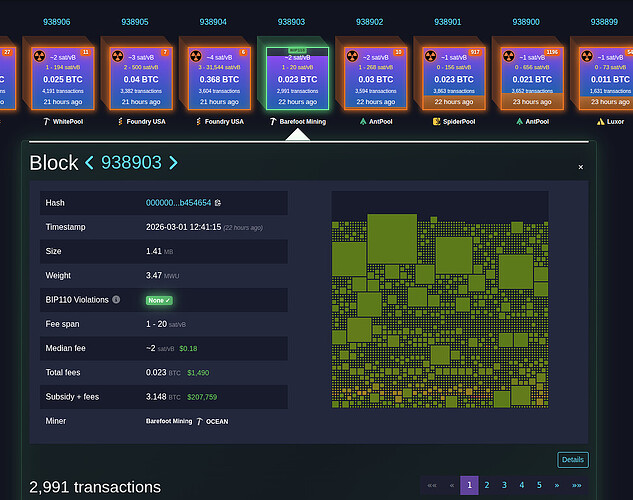Screen dimensions: 633x500
Task: Click the radiation icon on block 938906
Action: pos(39,57)
